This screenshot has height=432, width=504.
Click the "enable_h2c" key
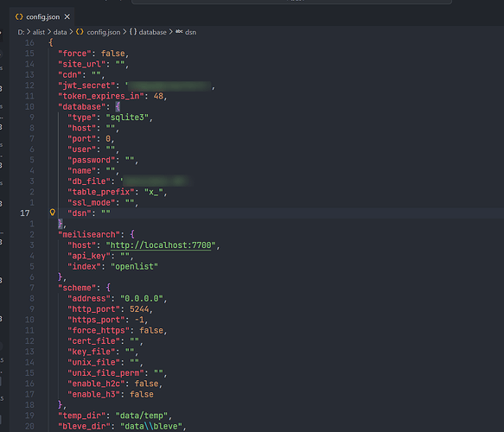point(96,384)
